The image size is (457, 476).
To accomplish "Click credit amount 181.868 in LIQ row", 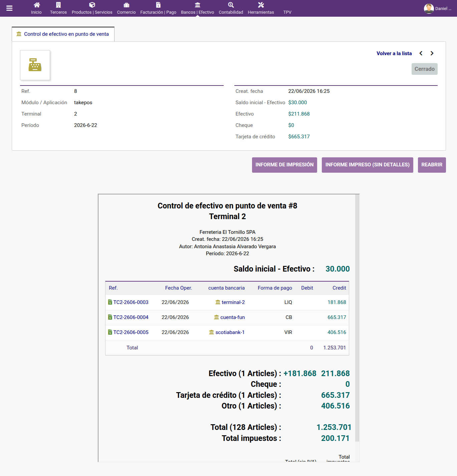I will click(337, 302).
